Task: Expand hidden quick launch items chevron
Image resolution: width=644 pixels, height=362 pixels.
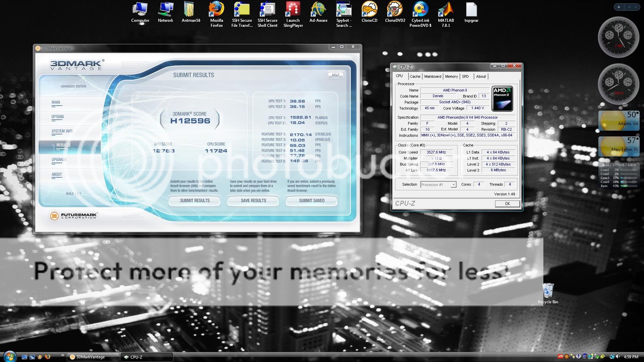Action: (x=62, y=355)
